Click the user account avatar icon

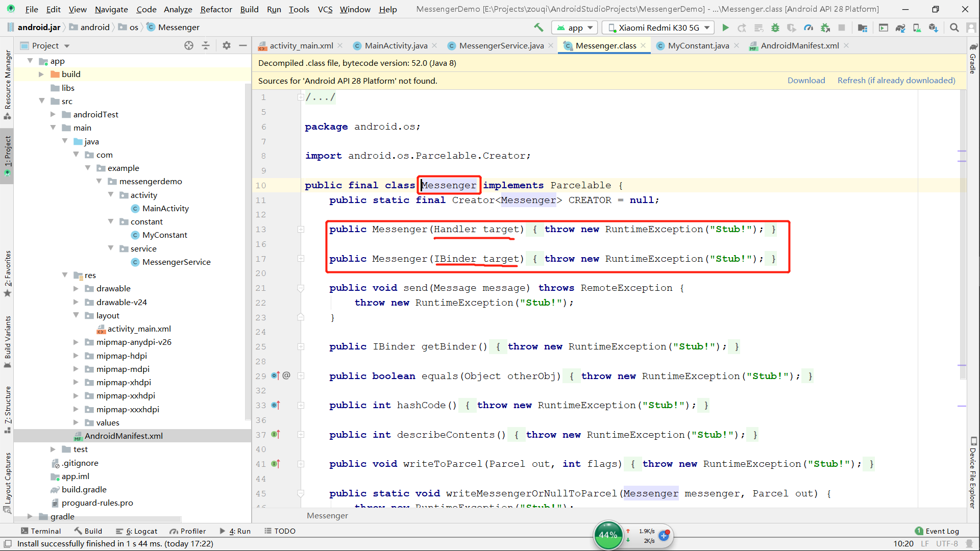[x=971, y=28]
